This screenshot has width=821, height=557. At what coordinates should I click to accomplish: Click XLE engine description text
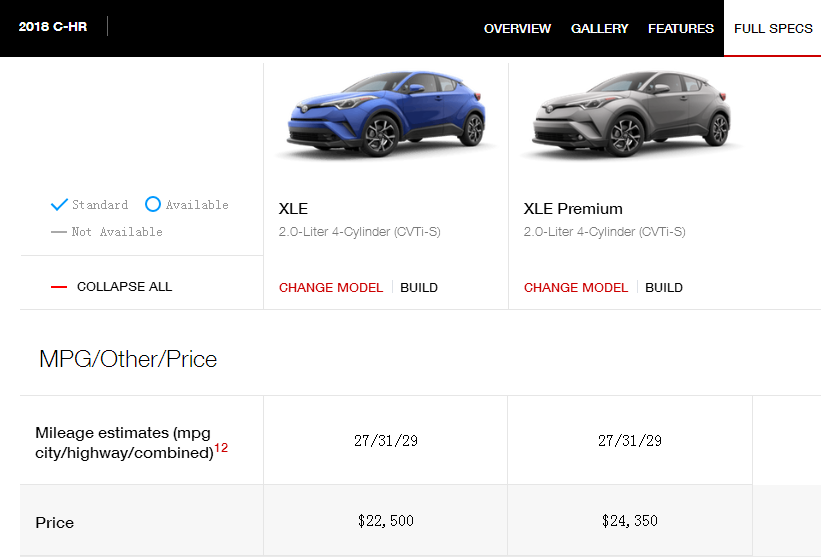(360, 231)
